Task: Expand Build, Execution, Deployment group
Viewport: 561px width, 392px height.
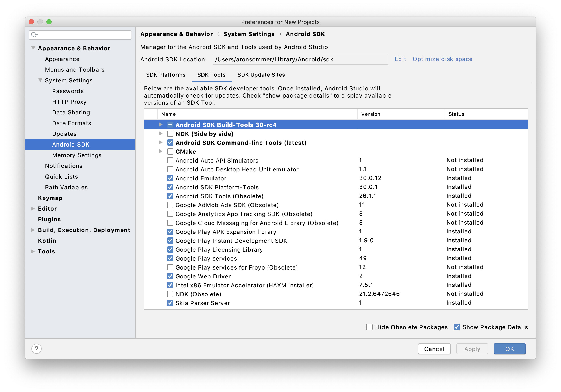Action: click(33, 230)
